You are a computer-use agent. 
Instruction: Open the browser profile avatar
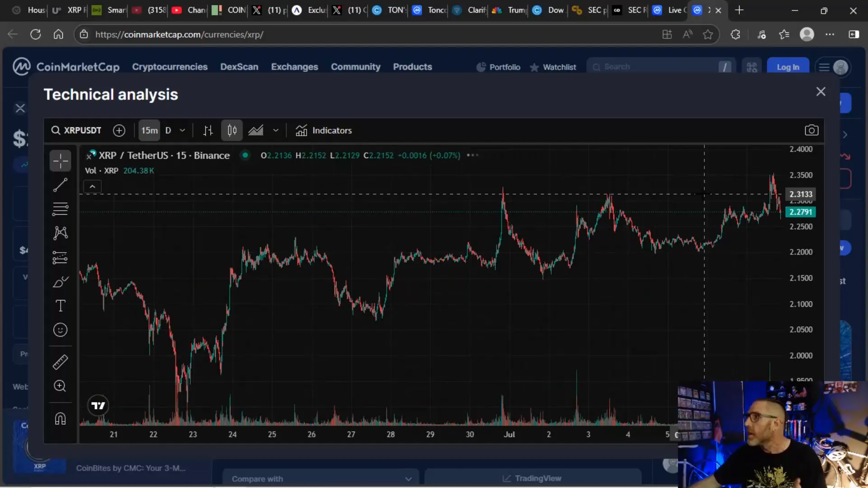[807, 34]
